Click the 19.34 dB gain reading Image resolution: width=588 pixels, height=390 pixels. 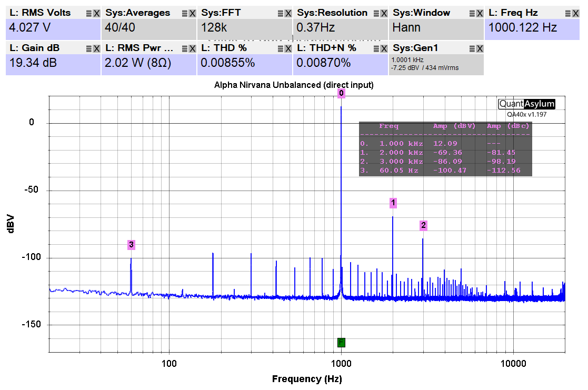pos(33,63)
